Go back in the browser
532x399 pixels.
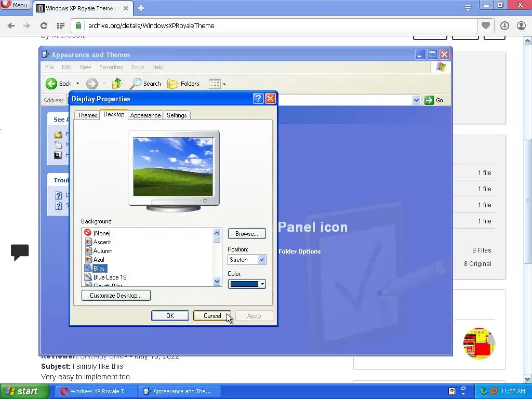pos(11,26)
